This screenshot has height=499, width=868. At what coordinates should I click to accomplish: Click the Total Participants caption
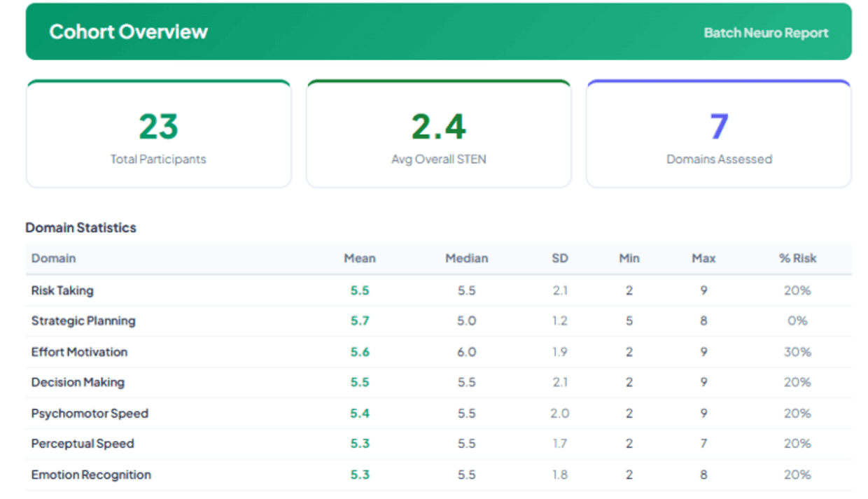158,159
